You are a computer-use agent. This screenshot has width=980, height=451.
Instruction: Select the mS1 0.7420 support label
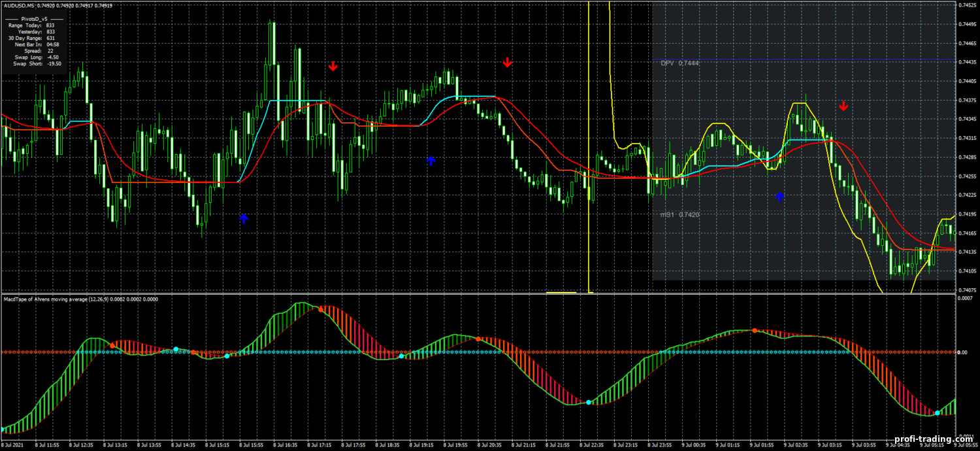coord(679,214)
